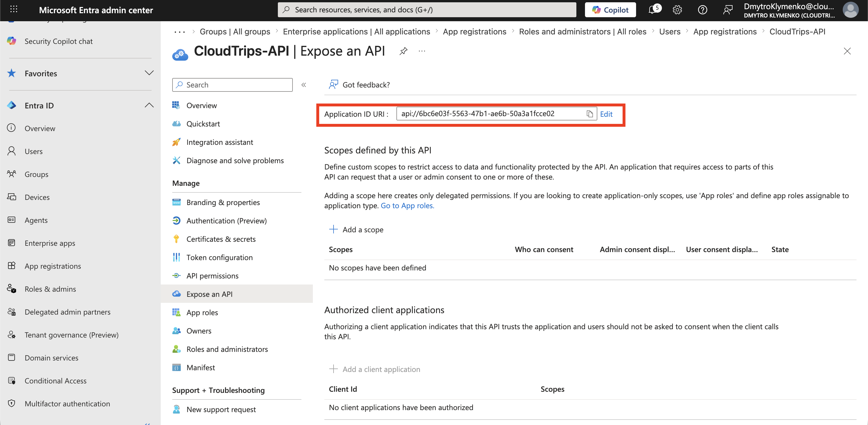
Task: Open help question mark icon
Action: click(x=702, y=10)
